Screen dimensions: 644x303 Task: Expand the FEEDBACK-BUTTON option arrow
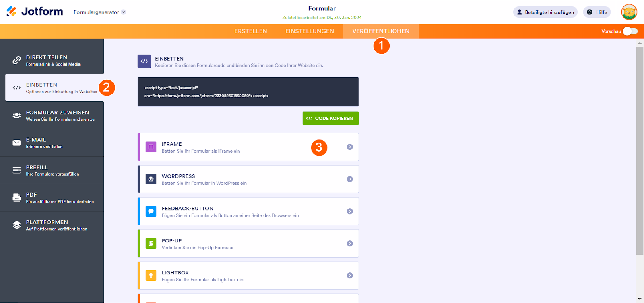[x=350, y=211]
